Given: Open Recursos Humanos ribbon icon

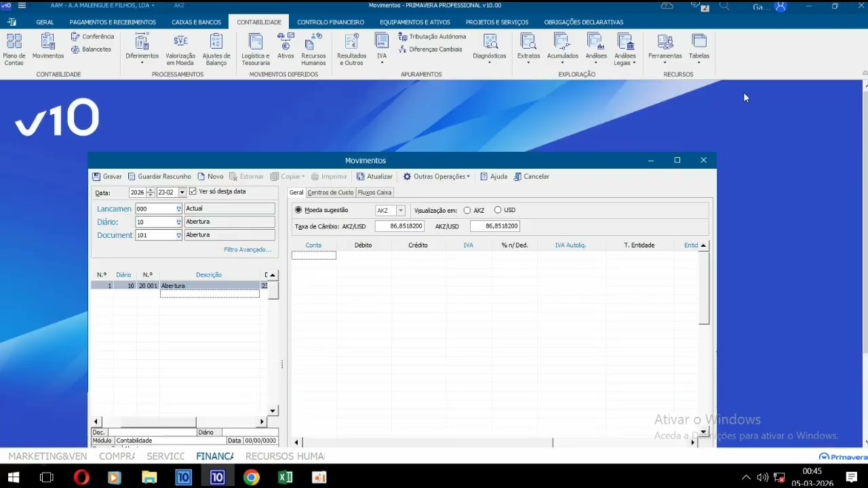Looking at the screenshot, I should click(x=313, y=49).
